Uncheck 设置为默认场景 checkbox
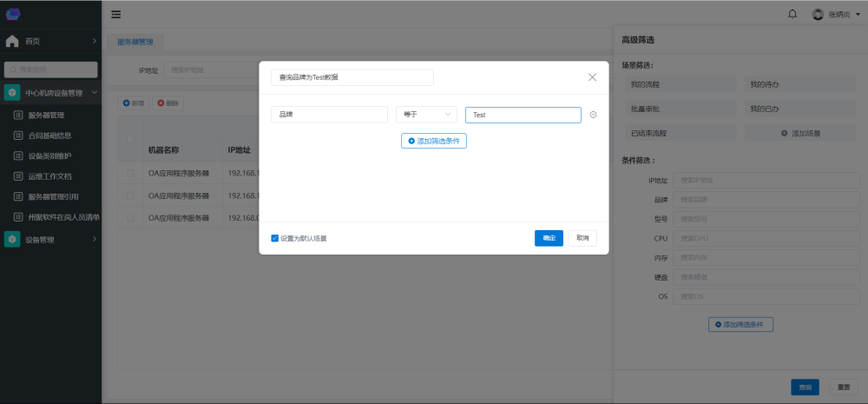This screenshot has width=868, height=404. 275,238
